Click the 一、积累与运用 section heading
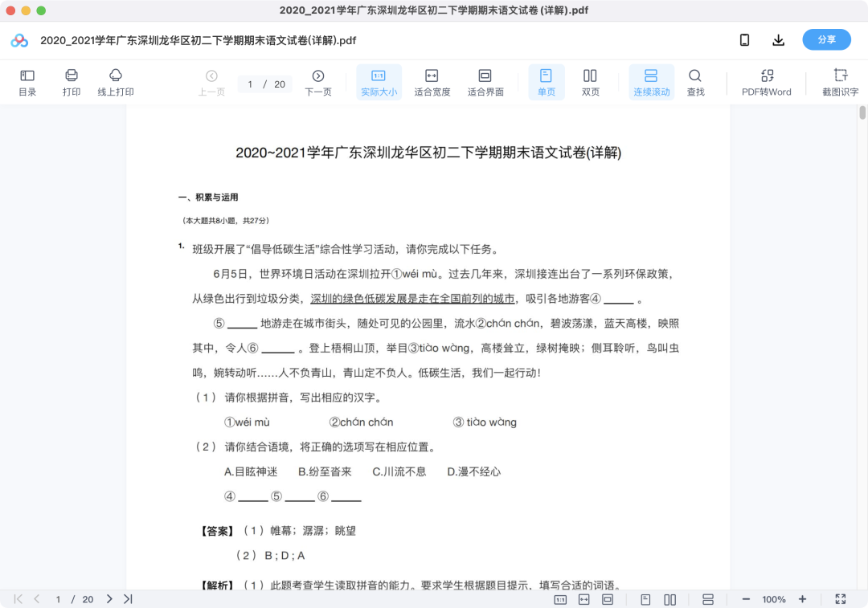Screen dimensions: 868x608 208,198
